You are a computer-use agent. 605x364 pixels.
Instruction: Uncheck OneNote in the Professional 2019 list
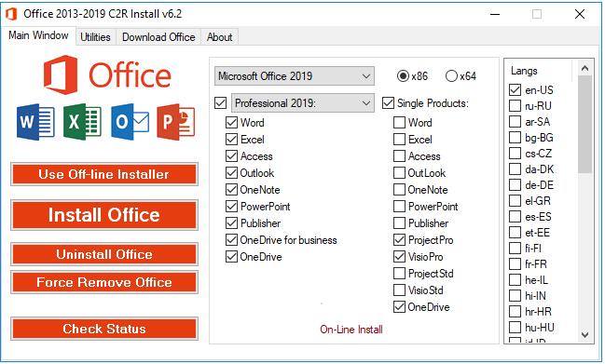click(x=231, y=190)
